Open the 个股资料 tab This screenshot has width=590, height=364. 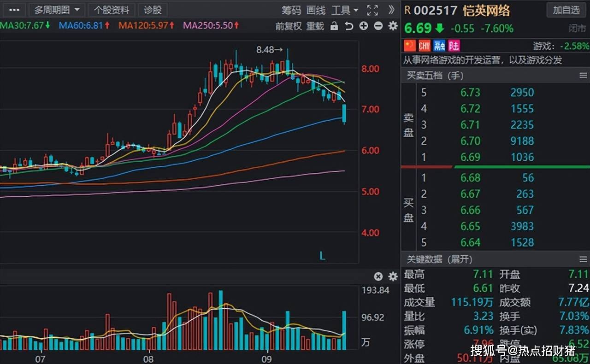point(112,10)
